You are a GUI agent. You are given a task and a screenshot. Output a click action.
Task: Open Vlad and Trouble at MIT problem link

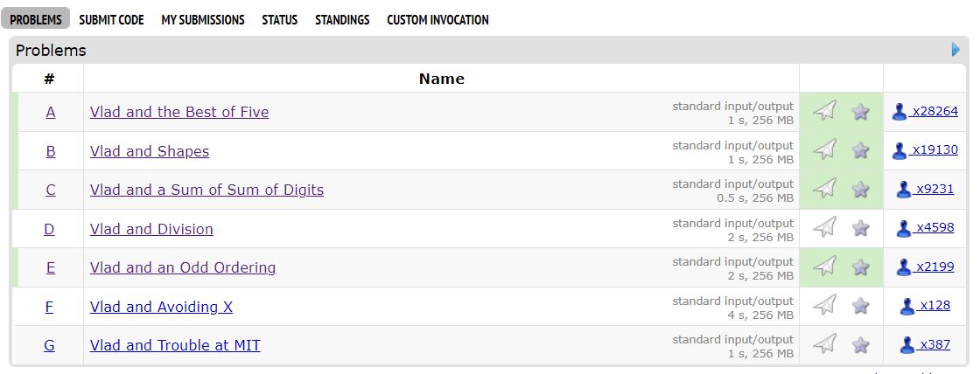tap(175, 344)
